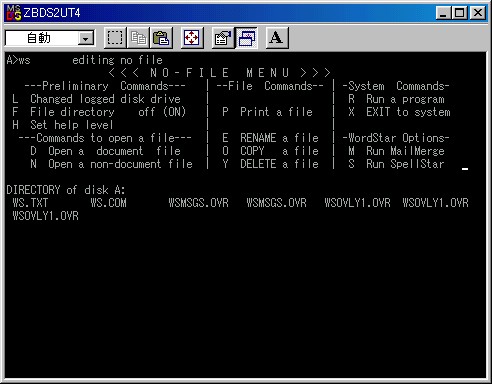Click 'Print a file' text
This screenshot has width=492, height=384.
pyautogui.click(x=276, y=112)
